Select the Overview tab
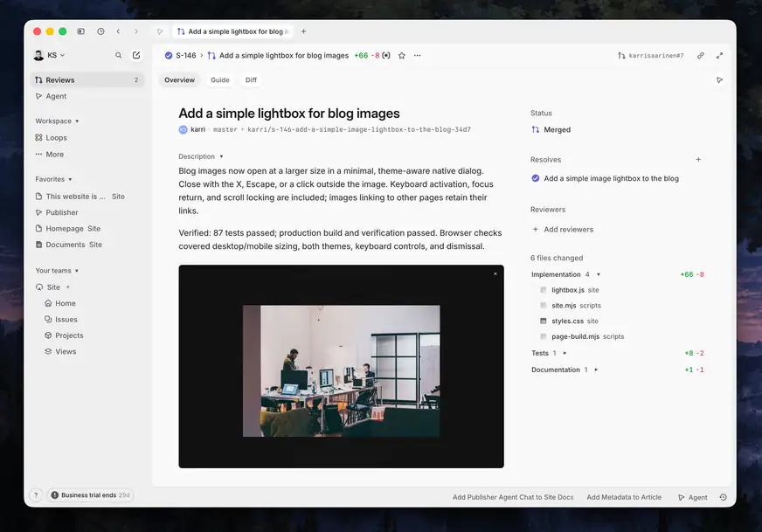 [179, 80]
